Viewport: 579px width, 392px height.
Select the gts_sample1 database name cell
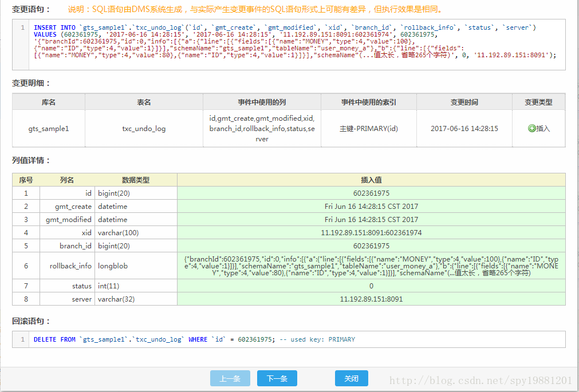tap(49, 129)
